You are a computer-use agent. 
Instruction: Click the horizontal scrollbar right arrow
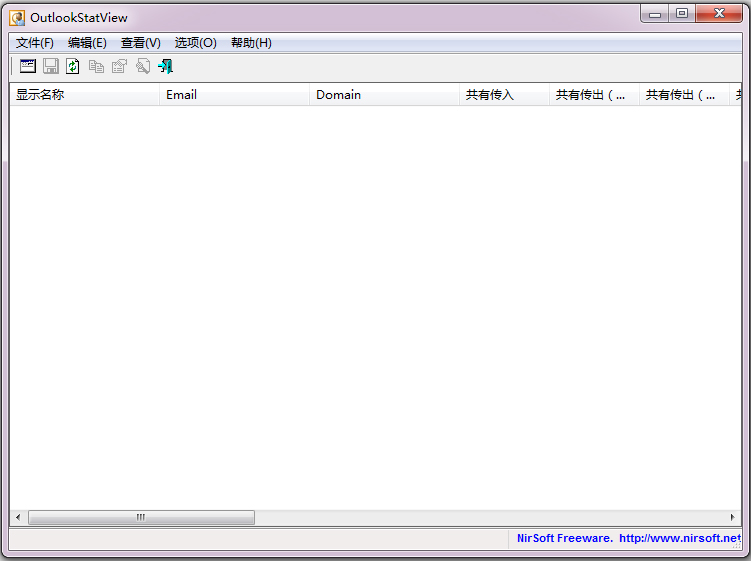click(734, 518)
